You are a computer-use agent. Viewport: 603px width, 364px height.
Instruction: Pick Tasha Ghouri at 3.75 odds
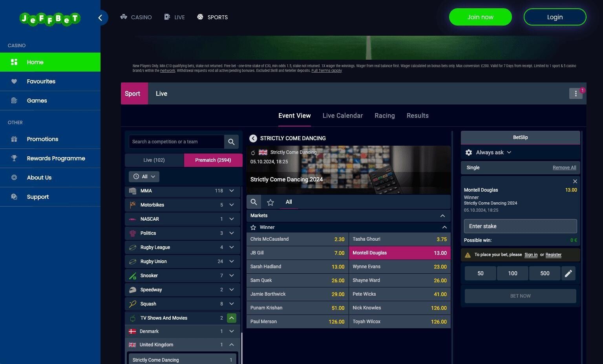click(x=400, y=239)
